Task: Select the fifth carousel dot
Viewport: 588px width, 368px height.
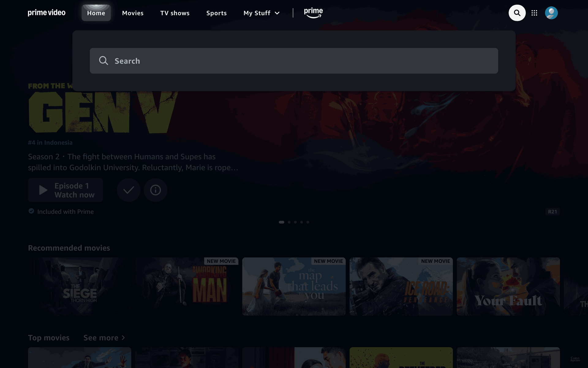Action: [308, 222]
